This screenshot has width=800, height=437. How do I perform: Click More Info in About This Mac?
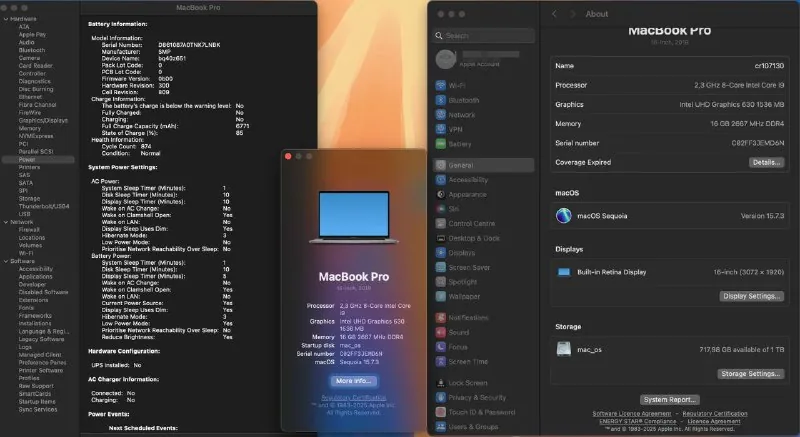[354, 381]
